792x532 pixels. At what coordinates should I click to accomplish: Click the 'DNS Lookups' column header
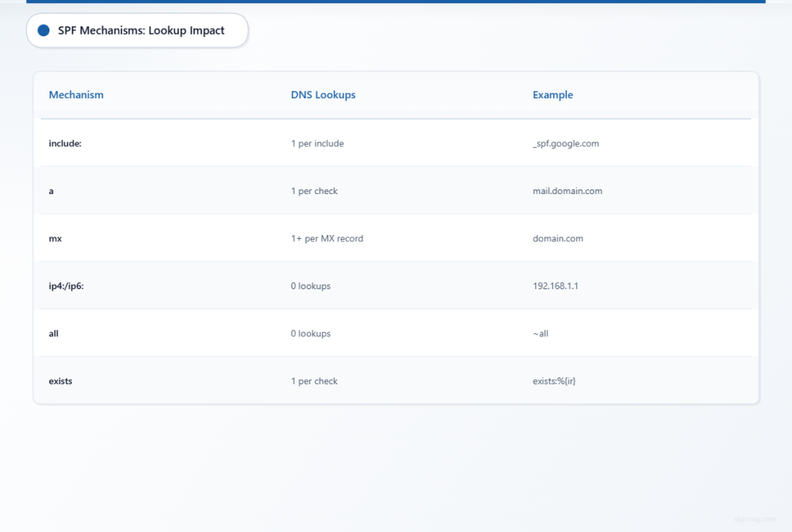pyautogui.click(x=323, y=95)
